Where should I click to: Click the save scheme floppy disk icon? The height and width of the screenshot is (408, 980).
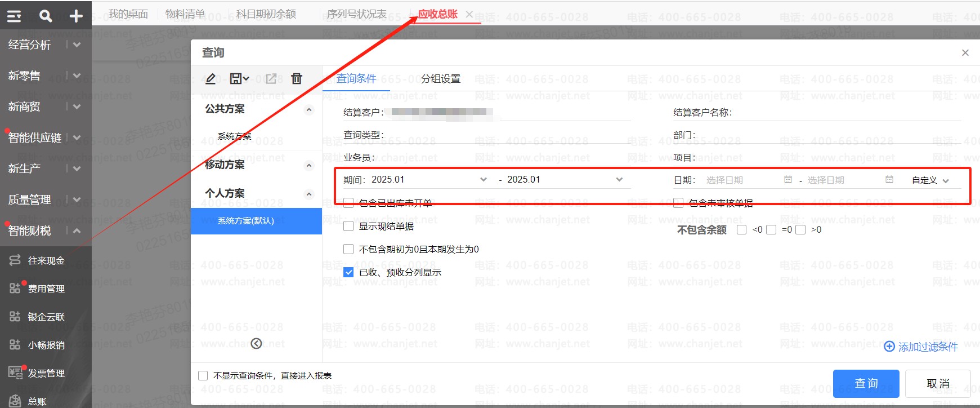coord(239,78)
